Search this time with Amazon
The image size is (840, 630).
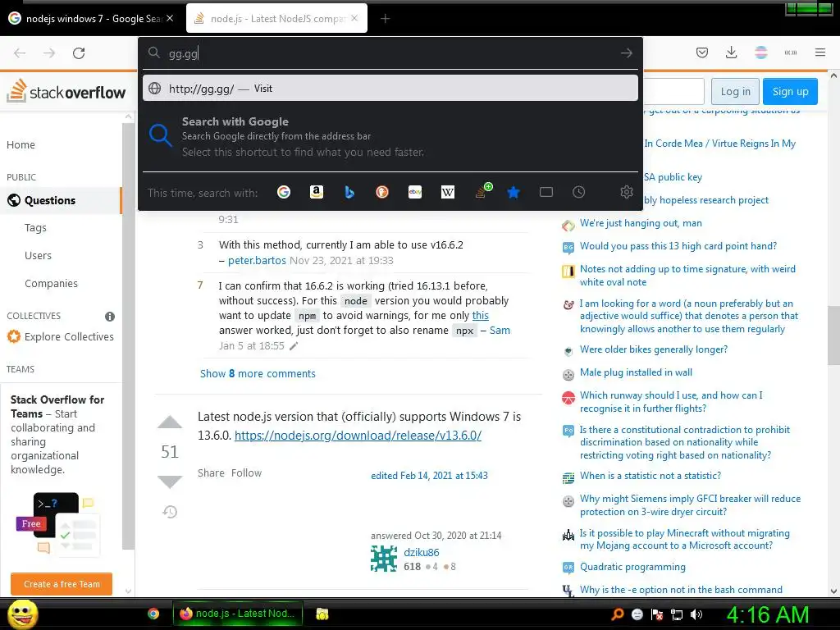click(x=317, y=192)
